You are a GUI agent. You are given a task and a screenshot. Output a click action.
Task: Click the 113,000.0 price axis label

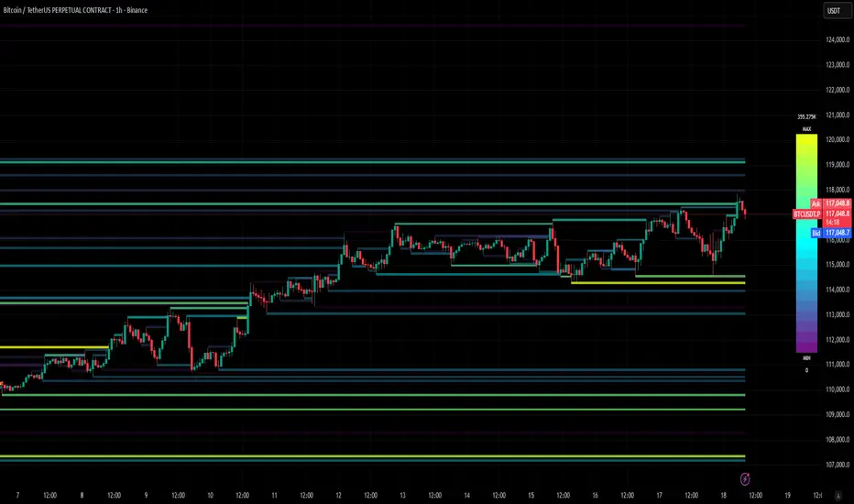point(838,314)
